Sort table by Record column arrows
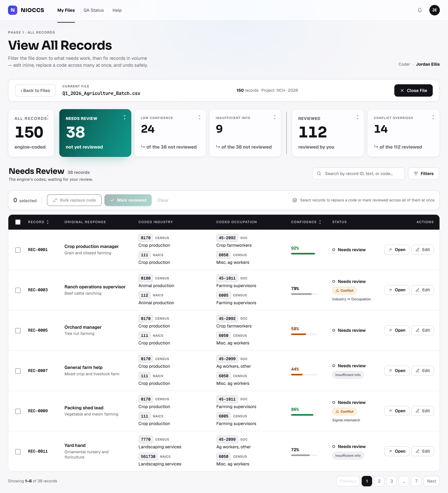The image size is (448, 493). [48, 222]
